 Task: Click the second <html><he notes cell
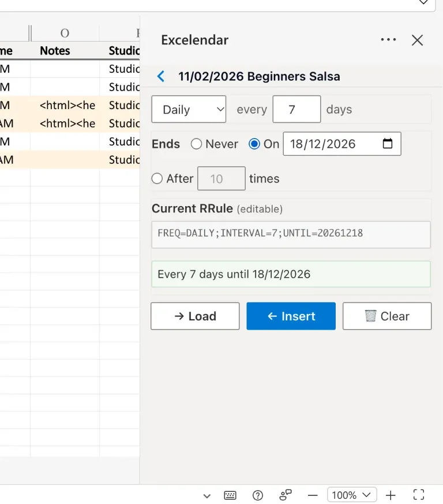tap(65, 124)
